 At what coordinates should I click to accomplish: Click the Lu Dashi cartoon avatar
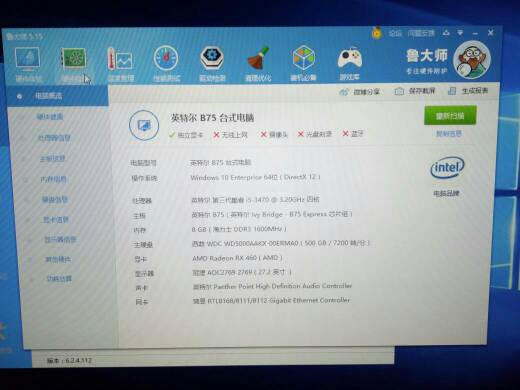click(472, 60)
